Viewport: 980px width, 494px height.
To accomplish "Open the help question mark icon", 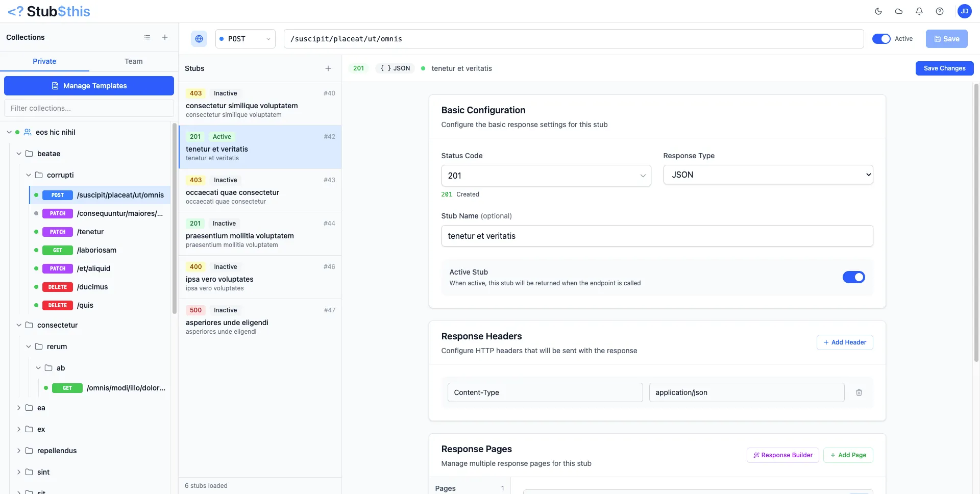I will pos(940,11).
